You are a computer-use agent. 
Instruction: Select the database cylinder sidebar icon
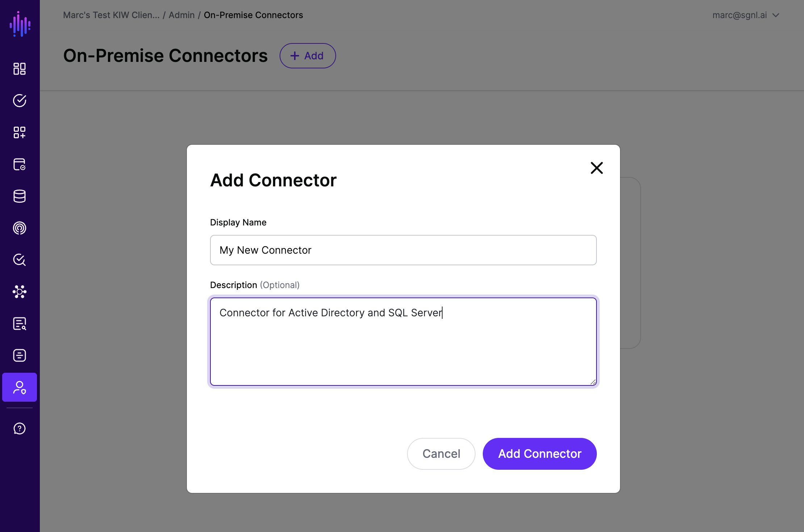[20, 196]
